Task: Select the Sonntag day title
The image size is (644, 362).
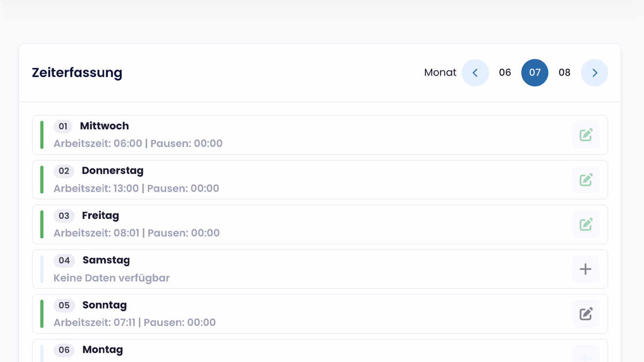Action: click(x=105, y=305)
